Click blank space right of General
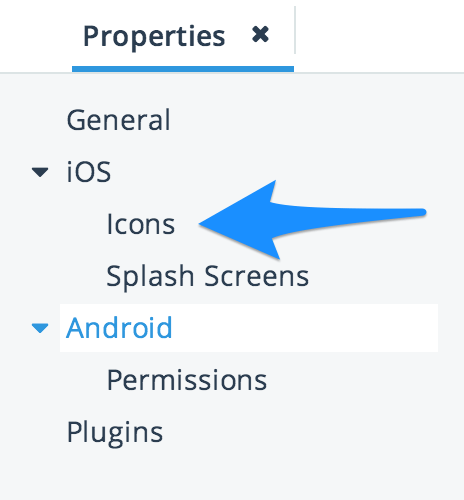Image resolution: width=464 pixels, height=500 pixels. coord(317,120)
